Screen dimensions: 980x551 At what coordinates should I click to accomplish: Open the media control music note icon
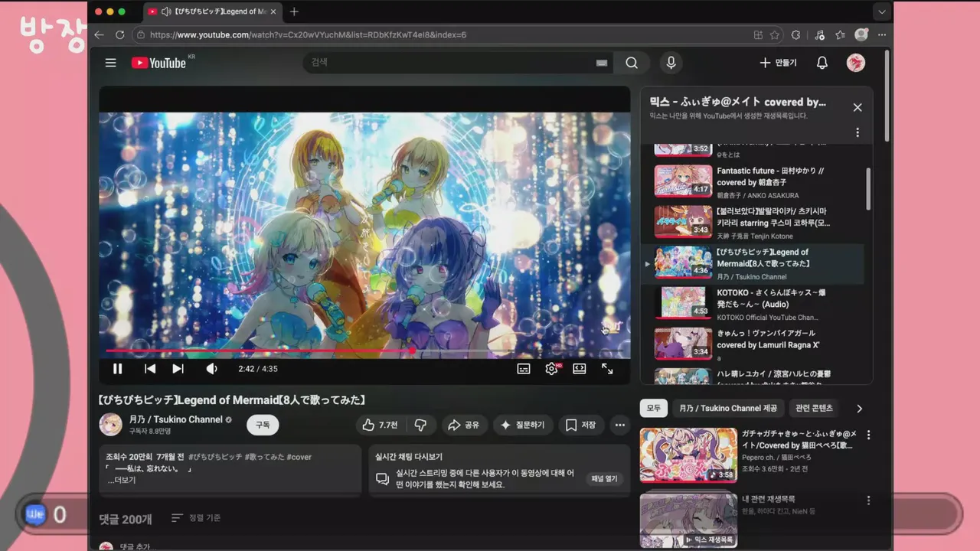(819, 34)
